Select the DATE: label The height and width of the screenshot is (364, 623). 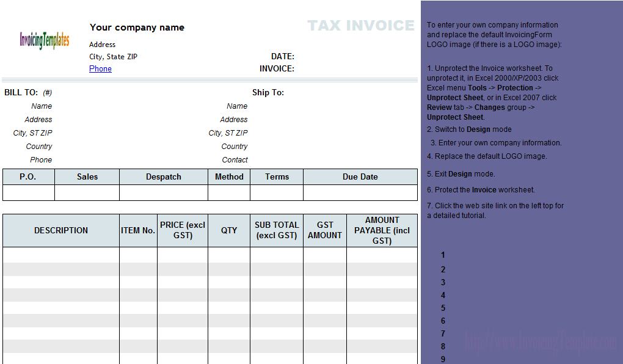[x=283, y=56]
